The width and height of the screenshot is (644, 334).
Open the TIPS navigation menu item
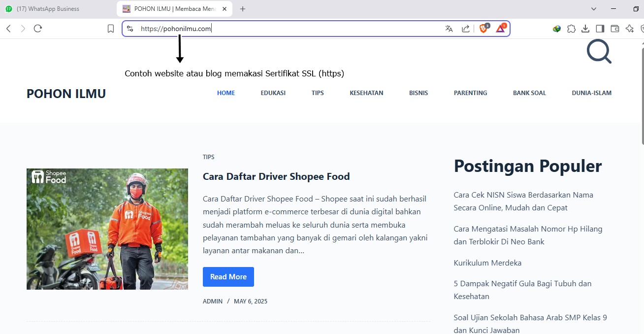tap(318, 93)
